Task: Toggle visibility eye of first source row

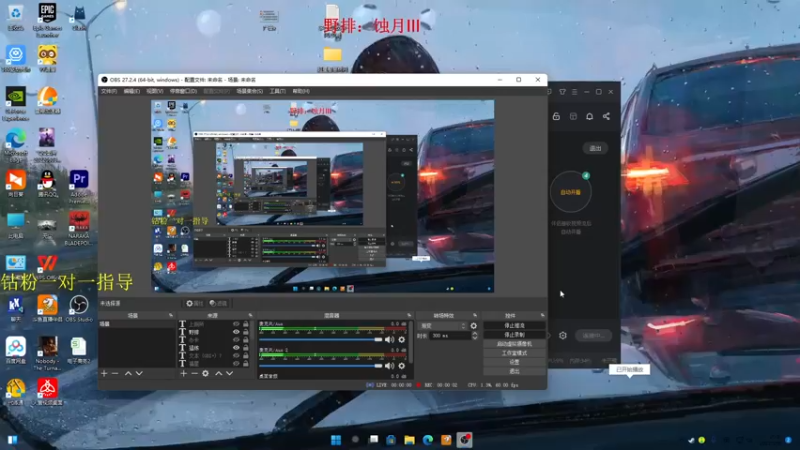Action: 236,324
